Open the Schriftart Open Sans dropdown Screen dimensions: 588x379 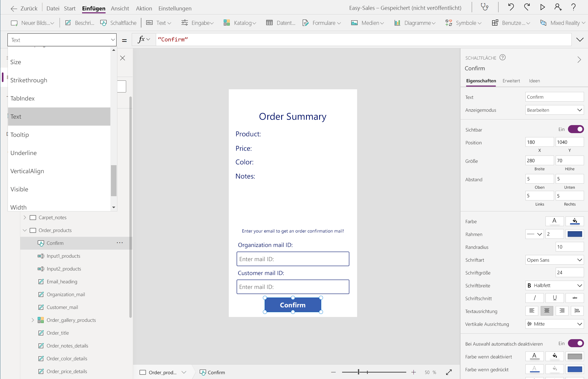point(554,260)
